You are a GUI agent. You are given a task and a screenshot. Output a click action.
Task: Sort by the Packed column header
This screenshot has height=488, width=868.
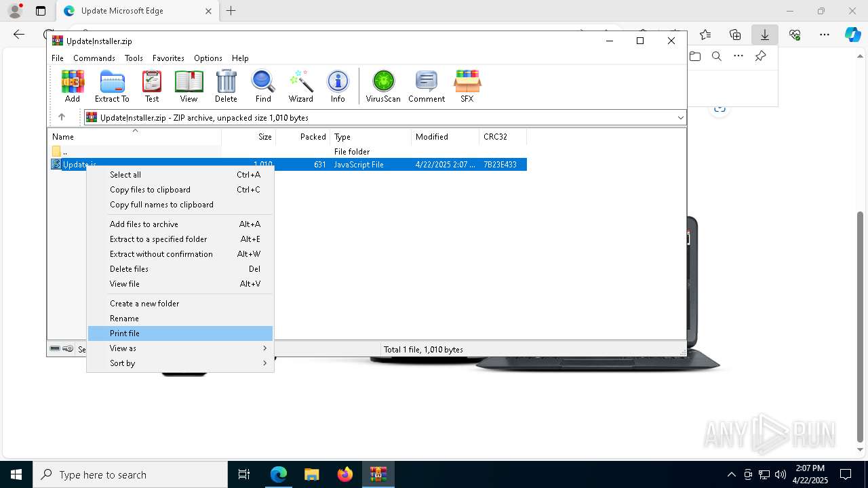(303, 136)
